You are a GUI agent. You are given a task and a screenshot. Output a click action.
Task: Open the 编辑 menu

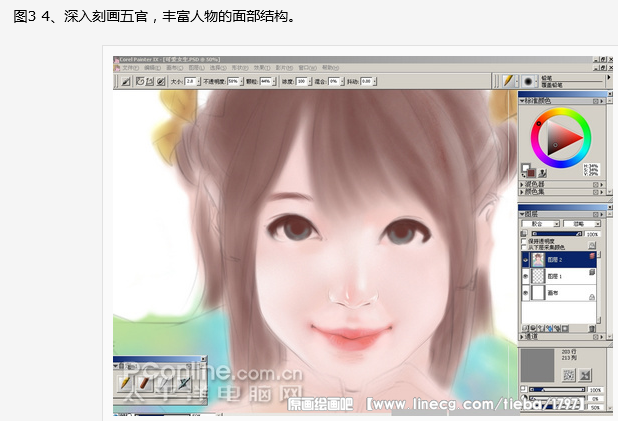click(x=153, y=68)
